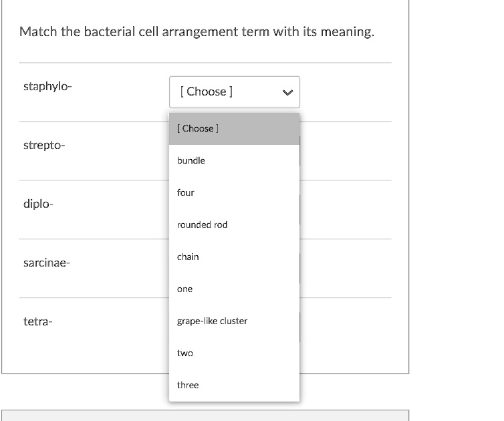Choose 'chain' from the list
Image resolution: width=504 pixels, height=421 pixels.
pyautogui.click(x=188, y=257)
